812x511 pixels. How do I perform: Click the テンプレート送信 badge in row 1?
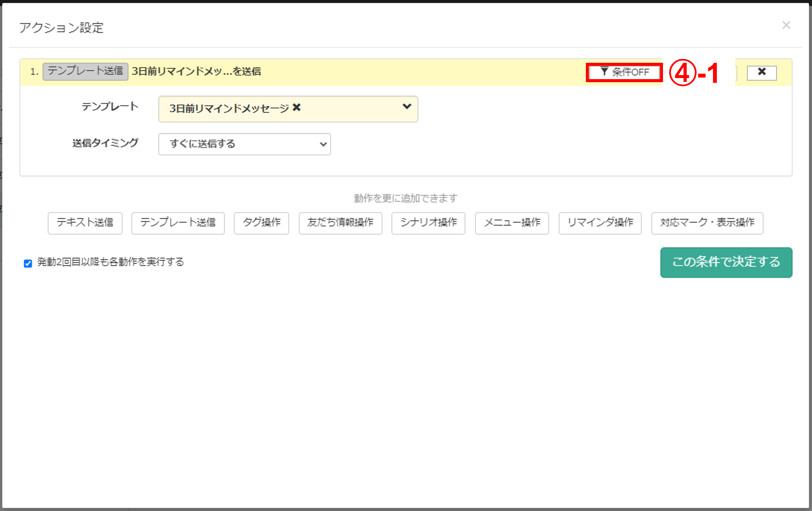(85, 71)
